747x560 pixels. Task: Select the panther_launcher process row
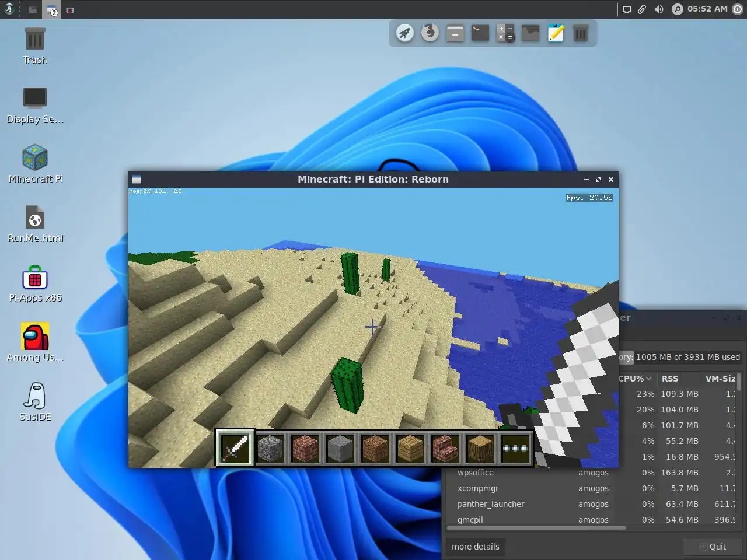[x=589, y=504]
